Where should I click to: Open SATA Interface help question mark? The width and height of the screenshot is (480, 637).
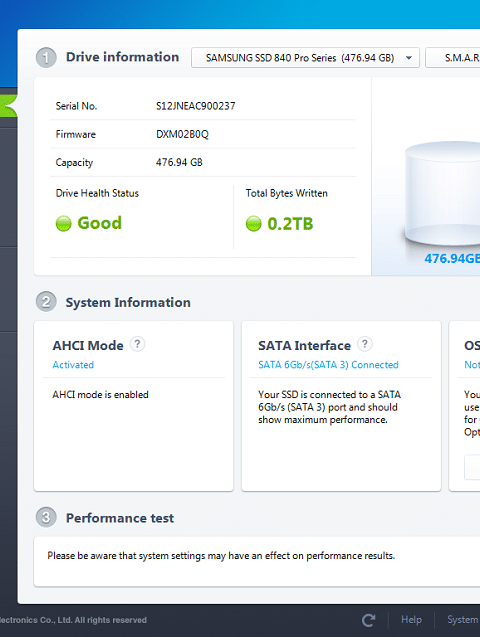tap(365, 344)
